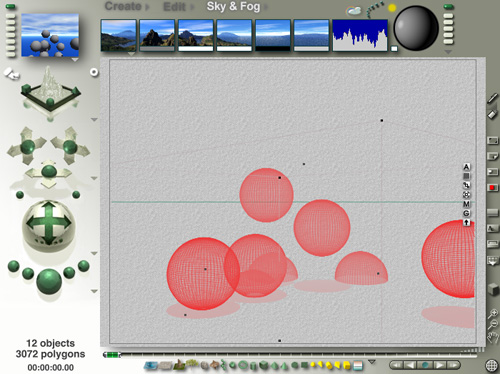Expand the triangle below the Nano Preview

pos(75,60)
